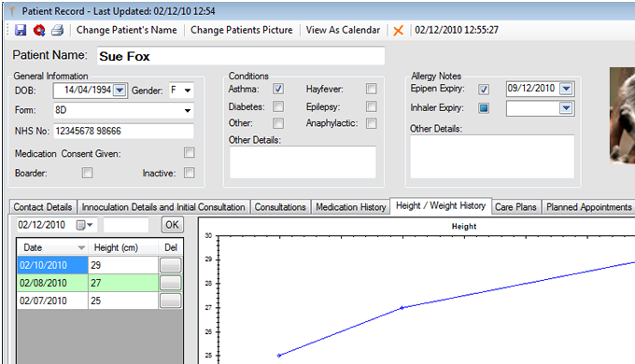This screenshot has width=635, height=364.
Task: Click the Patient Name field
Action: click(241, 56)
